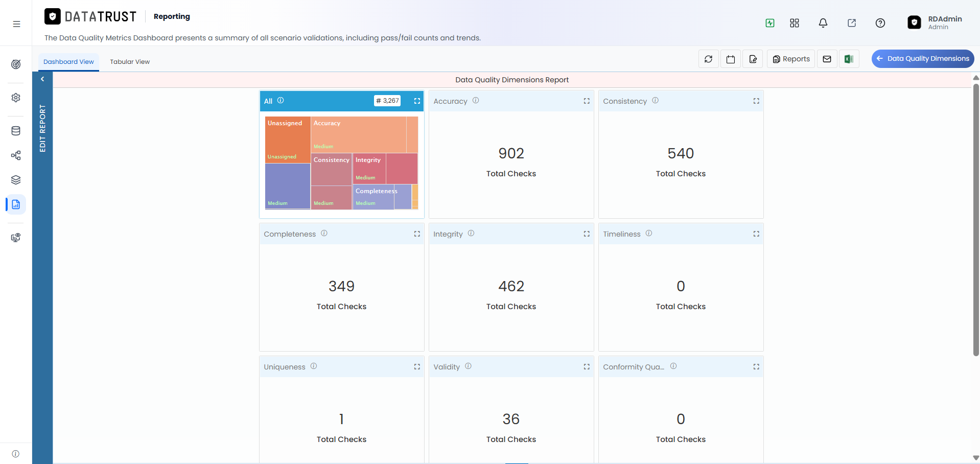Image resolution: width=980 pixels, height=464 pixels.
Task: Export the report to Excel
Action: point(849,59)
